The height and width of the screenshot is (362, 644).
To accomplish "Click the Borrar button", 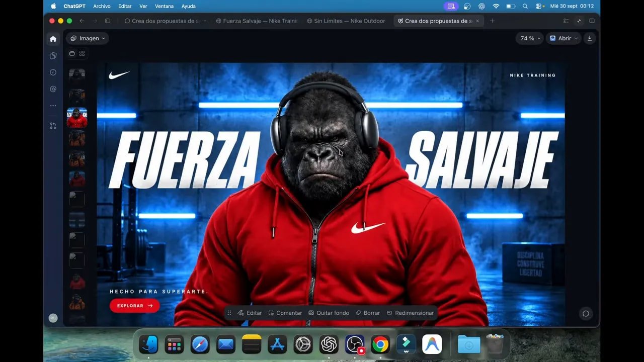I will point(368,313).
